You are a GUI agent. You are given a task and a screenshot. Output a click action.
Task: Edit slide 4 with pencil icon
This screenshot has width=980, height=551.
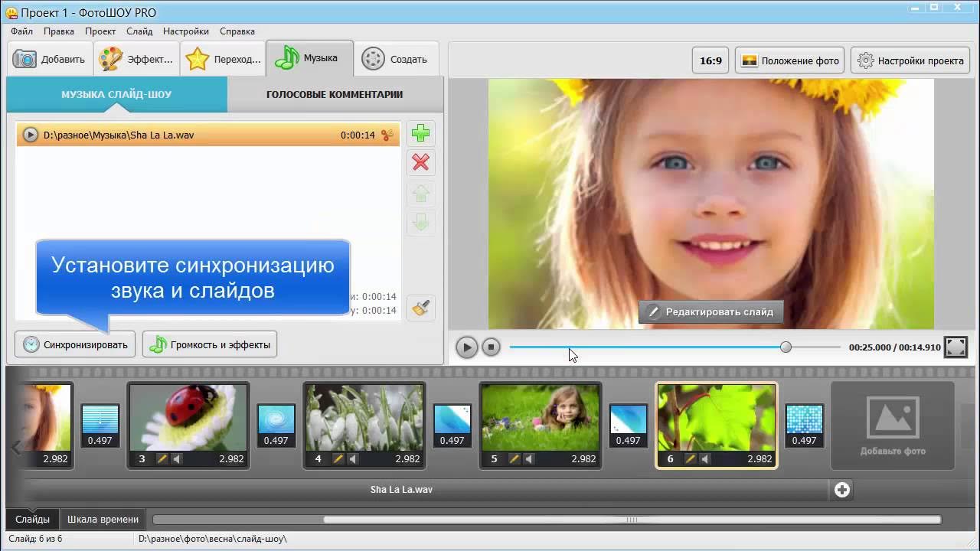(x=338, y=459)
